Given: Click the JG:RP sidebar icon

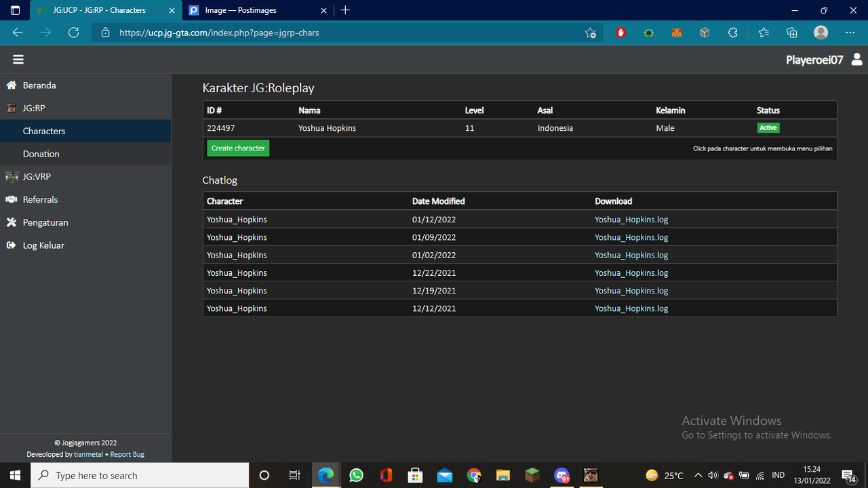Looking at the screenshot, I should 11,108.
